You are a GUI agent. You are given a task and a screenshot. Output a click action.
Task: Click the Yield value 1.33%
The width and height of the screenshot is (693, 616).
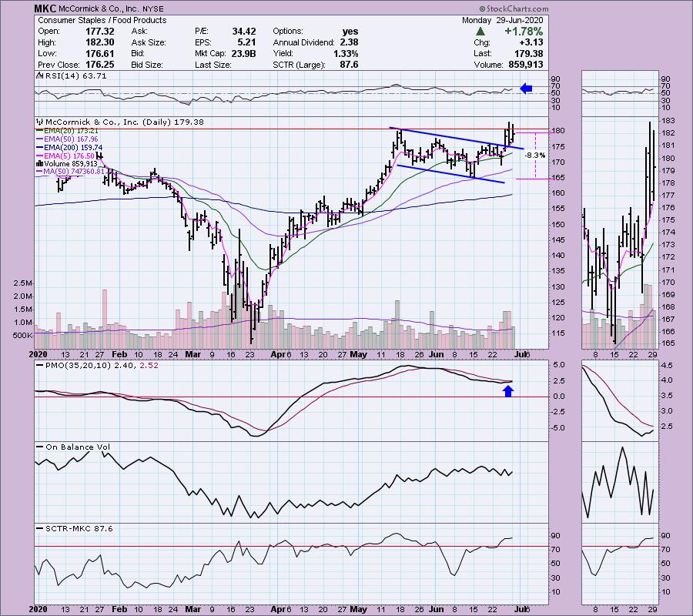pos(346,53)
